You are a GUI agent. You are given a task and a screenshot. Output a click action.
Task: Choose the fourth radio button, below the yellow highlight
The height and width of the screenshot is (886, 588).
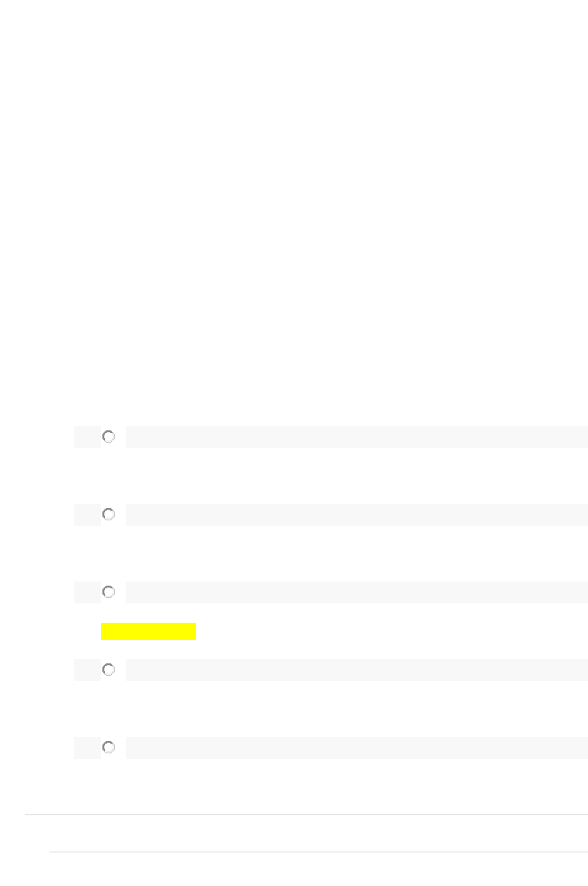click(109, 669)
